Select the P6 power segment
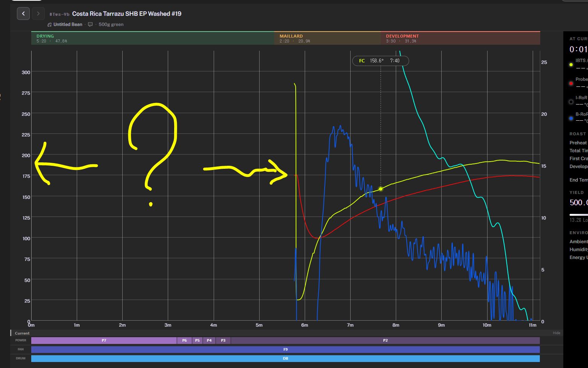The width and height of the screenshot is (588, 368). (x=184, y=341)
